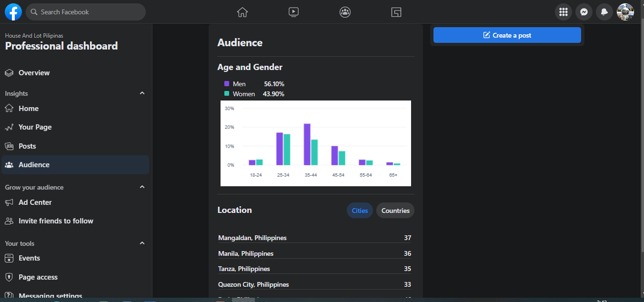Click the Your Page graph icon
Viewport: 644px width, 302px height.
[x=9, y=127]
